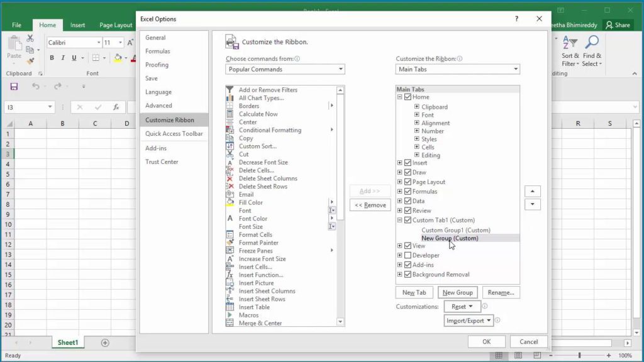The image size is (644, 362).
Task: Click the Move Down arrow button
Action: point(532,204)
